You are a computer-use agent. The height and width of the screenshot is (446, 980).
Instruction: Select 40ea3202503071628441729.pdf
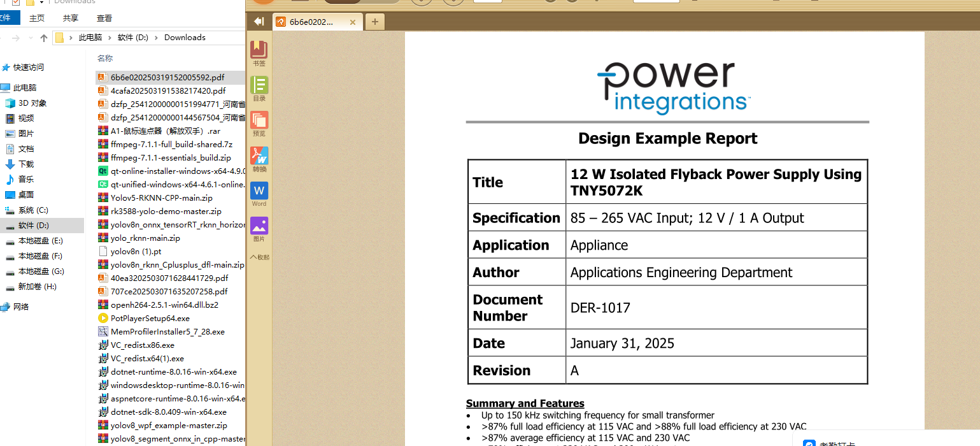[169, 278]
